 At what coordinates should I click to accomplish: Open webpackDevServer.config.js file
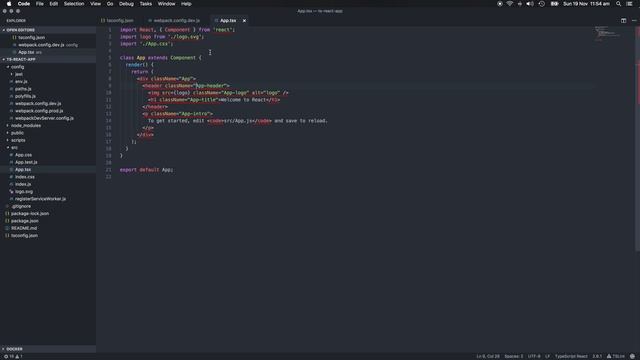coord(48,118)
